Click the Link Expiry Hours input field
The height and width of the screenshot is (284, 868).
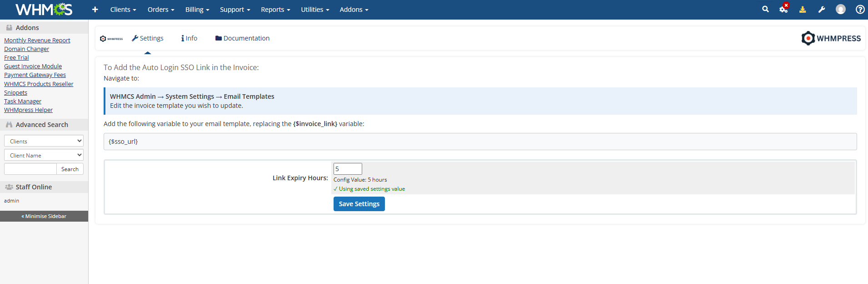[347, 169]
